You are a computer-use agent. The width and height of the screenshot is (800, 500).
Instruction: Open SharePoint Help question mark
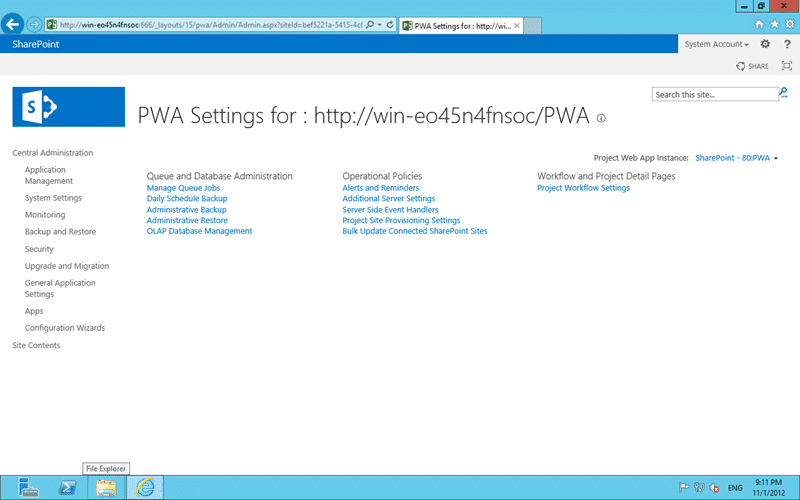pos(787,44)
